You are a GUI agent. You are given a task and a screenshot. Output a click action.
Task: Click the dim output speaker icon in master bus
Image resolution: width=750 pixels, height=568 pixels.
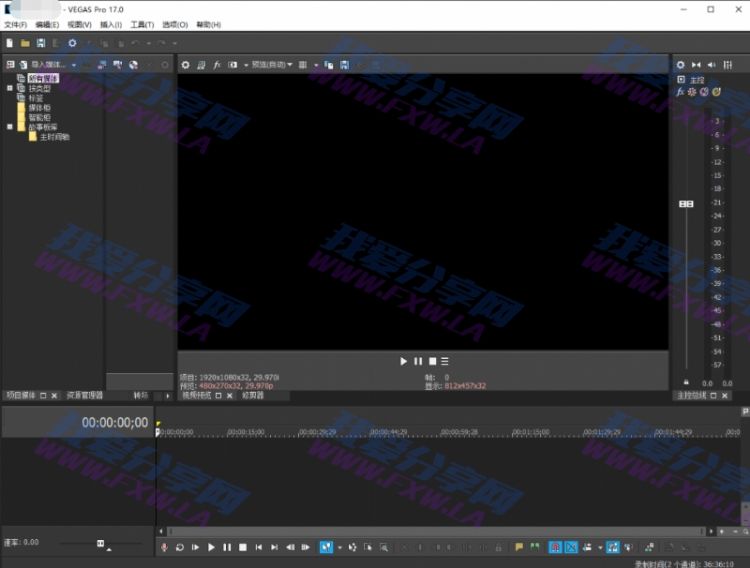[x=712, y=65]
